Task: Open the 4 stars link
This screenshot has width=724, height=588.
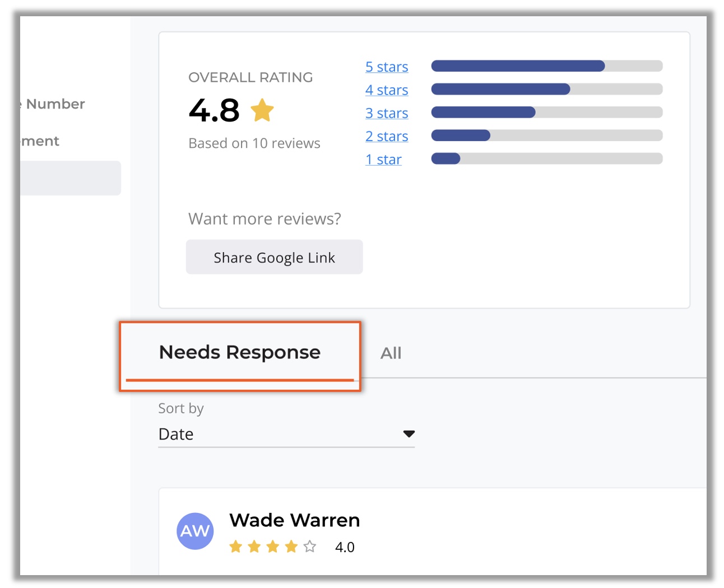Action: coord(387,90)
